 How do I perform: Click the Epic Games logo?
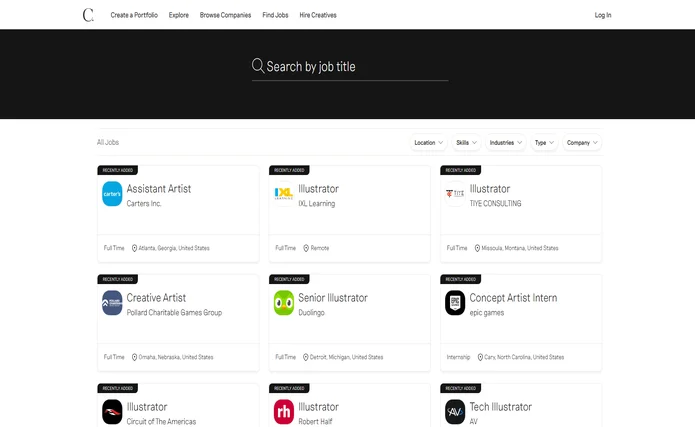(x=455, y=303)
